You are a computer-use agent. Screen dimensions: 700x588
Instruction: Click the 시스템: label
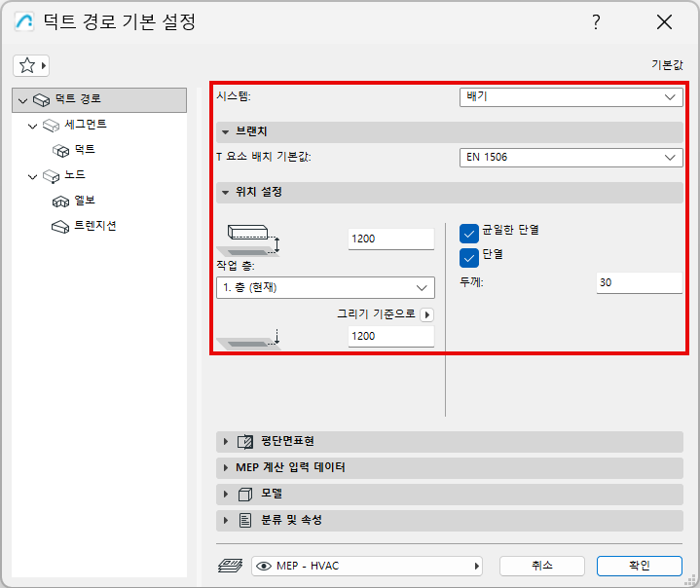[234, 96]
